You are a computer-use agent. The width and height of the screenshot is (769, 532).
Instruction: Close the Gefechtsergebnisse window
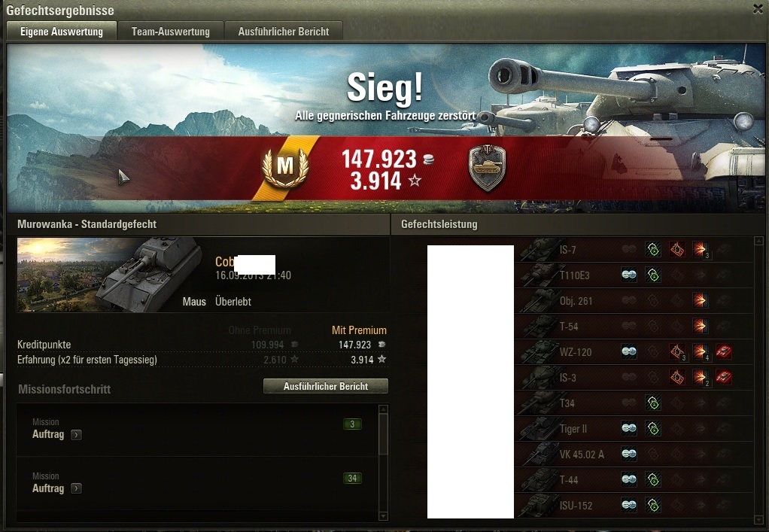point(758,9)
